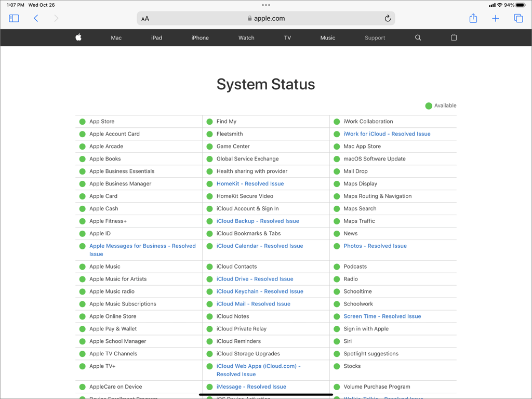
Task: Tap the address bar showing apple.com
Action: [266, 18]
